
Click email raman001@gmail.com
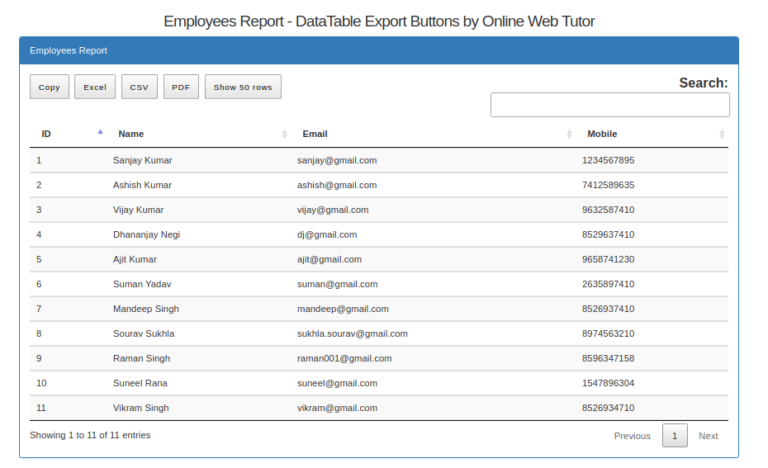tap(344, 358)
